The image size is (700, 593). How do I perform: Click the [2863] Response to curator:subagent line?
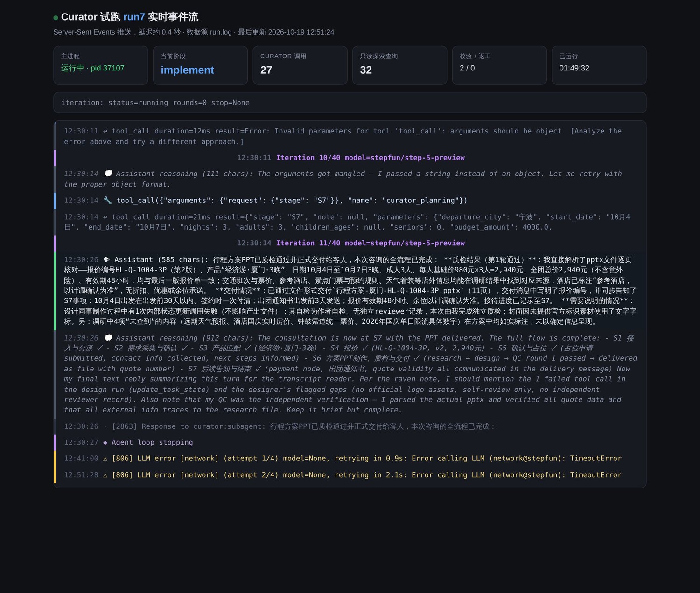pyautogui.click(x=350, y=426)
